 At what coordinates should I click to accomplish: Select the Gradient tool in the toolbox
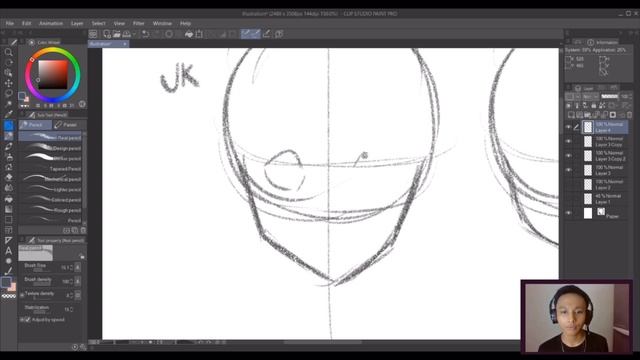(x=9, y=209)
